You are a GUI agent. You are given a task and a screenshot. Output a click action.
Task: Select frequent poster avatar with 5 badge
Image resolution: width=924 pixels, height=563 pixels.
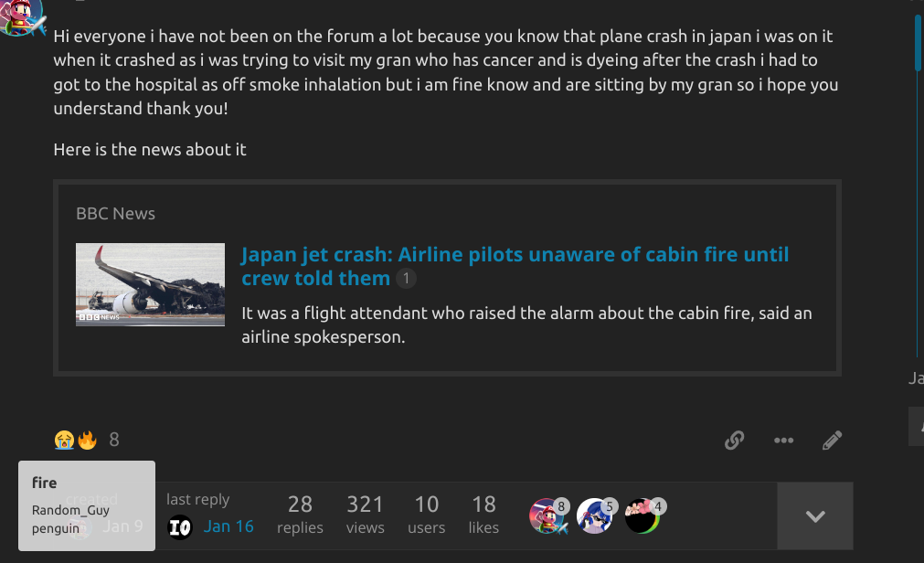point(594,516)
